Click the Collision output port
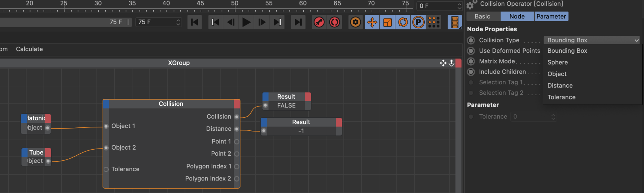644x193 pixels. click(236, 117)
